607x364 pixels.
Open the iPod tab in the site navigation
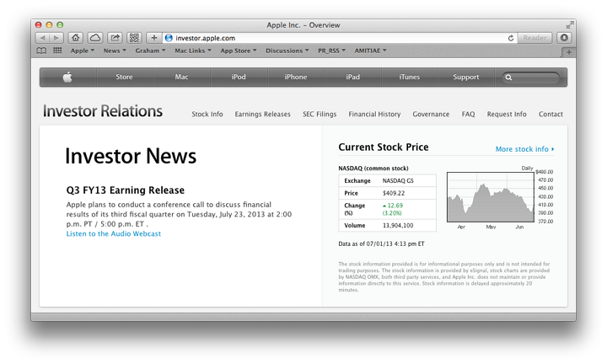[239, 77]
